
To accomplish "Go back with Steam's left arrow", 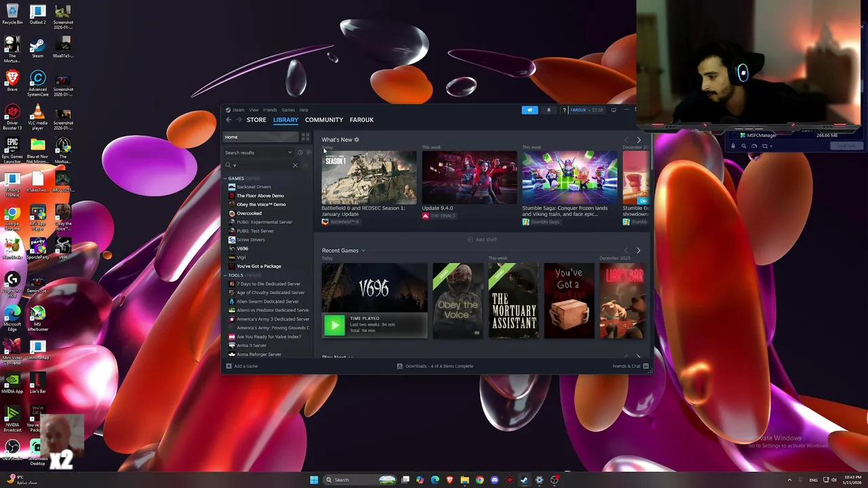I will point(229,120).
